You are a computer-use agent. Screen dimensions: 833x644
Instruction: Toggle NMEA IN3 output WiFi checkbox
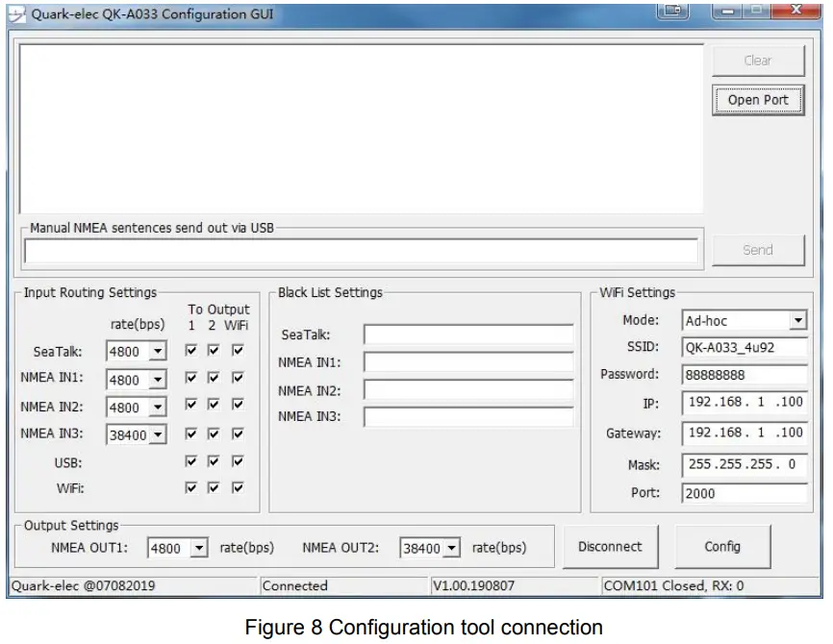pos(238,433)
